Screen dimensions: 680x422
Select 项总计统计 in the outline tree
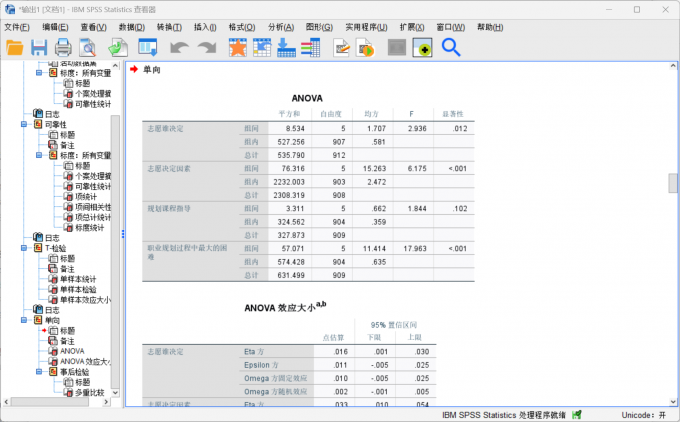(93, 217)
